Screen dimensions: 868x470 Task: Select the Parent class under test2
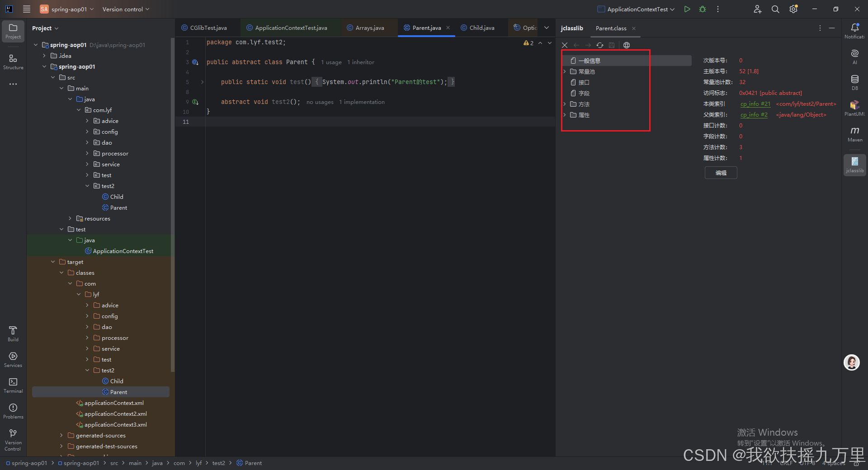pos(118,207)
